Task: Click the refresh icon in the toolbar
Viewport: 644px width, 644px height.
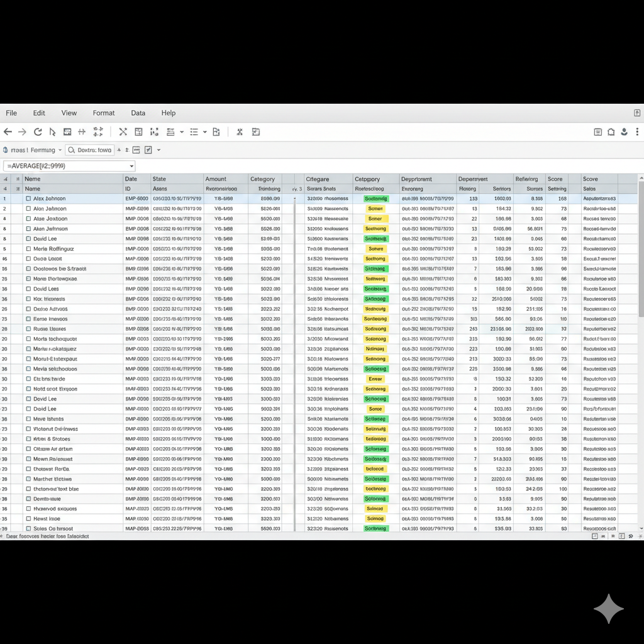Action: (38, 132)
